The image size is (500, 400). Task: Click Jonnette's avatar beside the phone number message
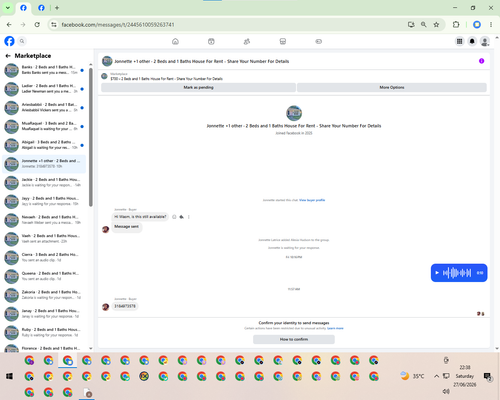(106, 307)
